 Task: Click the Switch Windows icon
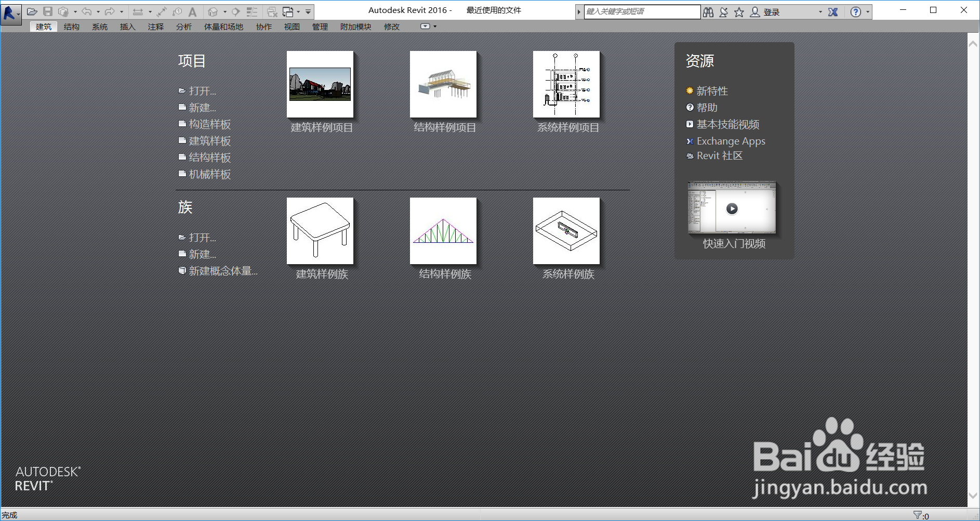[288, 11]
